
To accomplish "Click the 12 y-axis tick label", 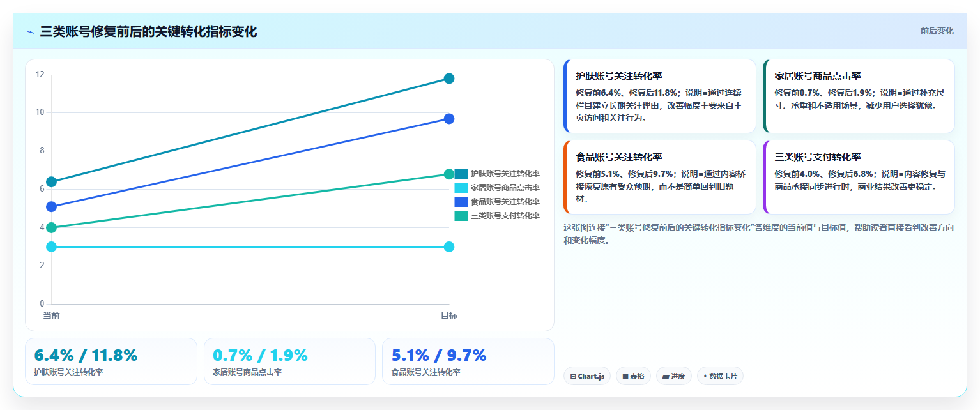I will pos(40,75).
